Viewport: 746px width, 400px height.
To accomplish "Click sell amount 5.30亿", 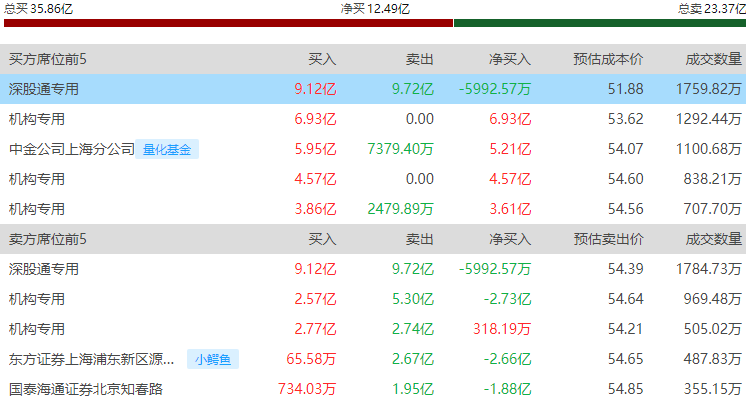I will [412, 299].
